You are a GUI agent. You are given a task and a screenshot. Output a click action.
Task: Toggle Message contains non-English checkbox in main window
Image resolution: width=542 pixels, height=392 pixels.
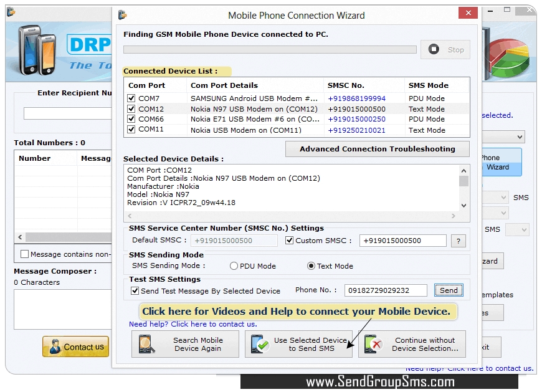[24, 254]
